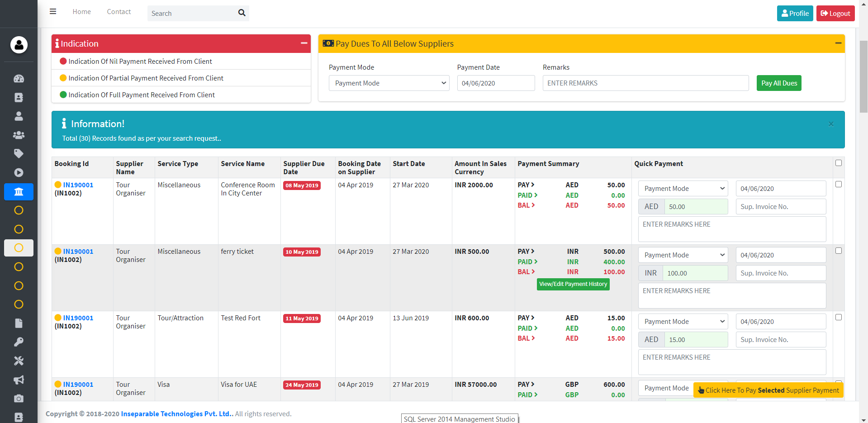Open the camera sidebar icon
The width and height of the screenshot is (868, 423).
coord(19,399)
